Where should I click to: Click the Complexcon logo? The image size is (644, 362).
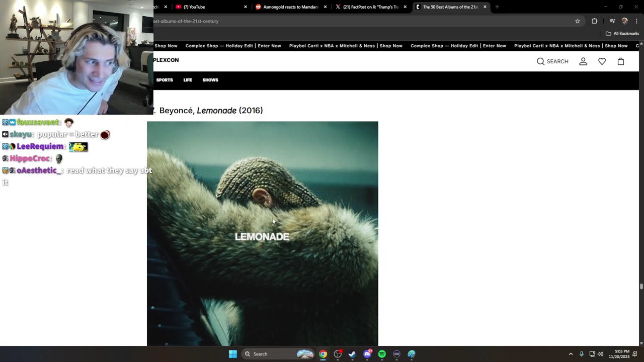pyautogui.click(x=166, y=60)
